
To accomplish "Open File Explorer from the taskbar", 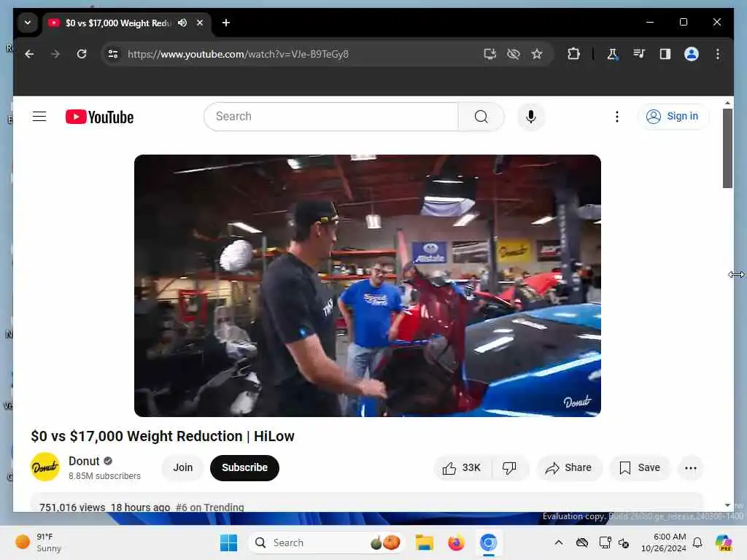I will (x=424, y=542).
